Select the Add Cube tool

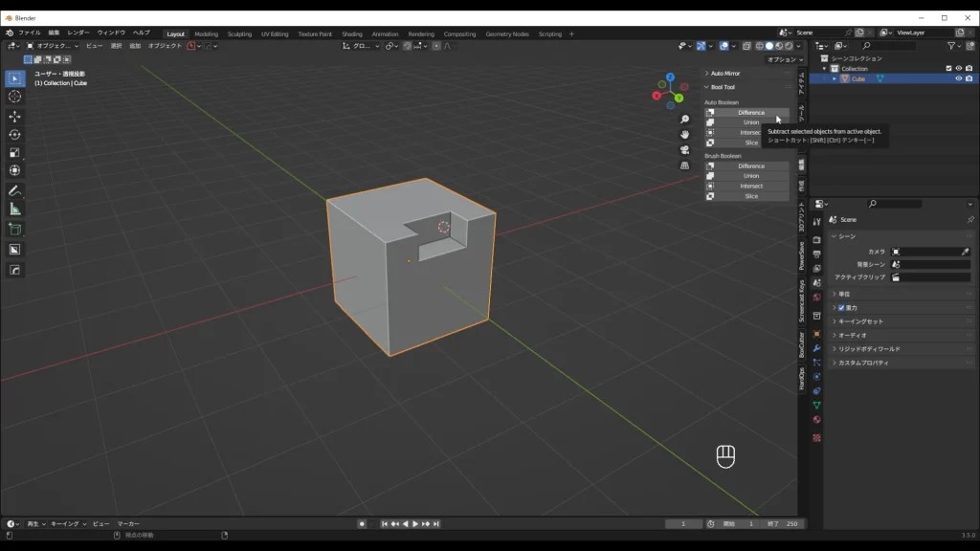(x=14, y=228)
